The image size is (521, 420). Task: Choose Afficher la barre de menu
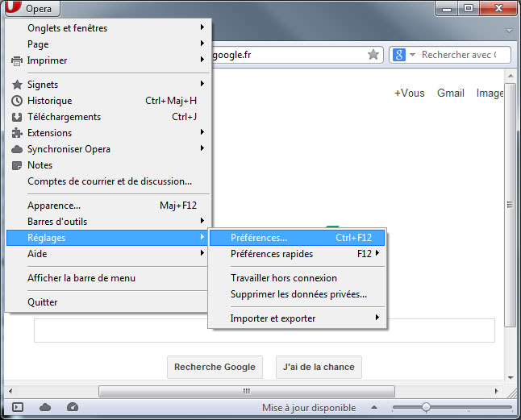click(109, 278)
